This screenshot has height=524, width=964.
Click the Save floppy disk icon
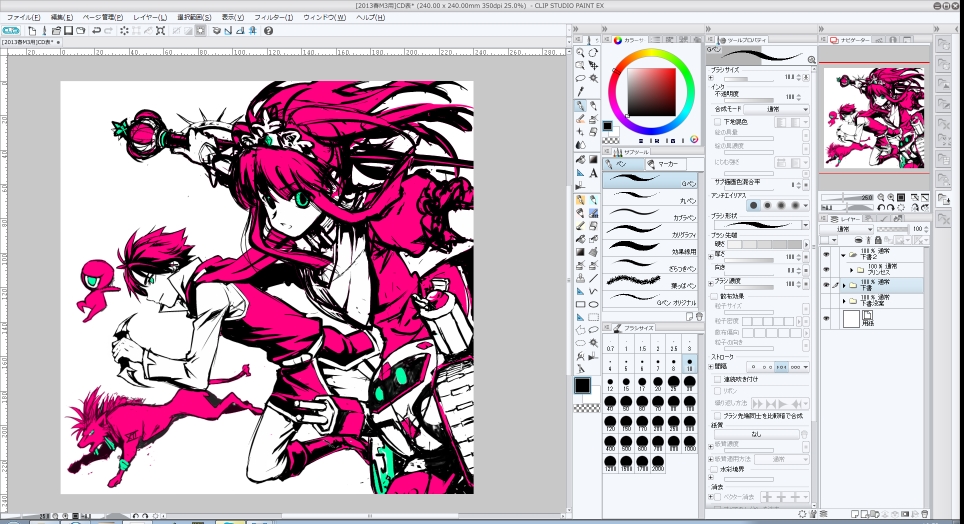click(68, 30)
